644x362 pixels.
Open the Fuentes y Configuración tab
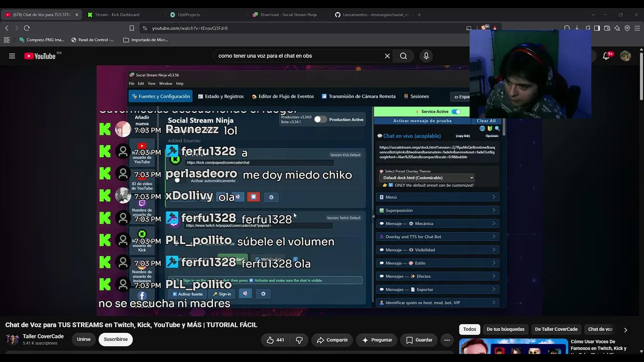[x=161, y=96]
